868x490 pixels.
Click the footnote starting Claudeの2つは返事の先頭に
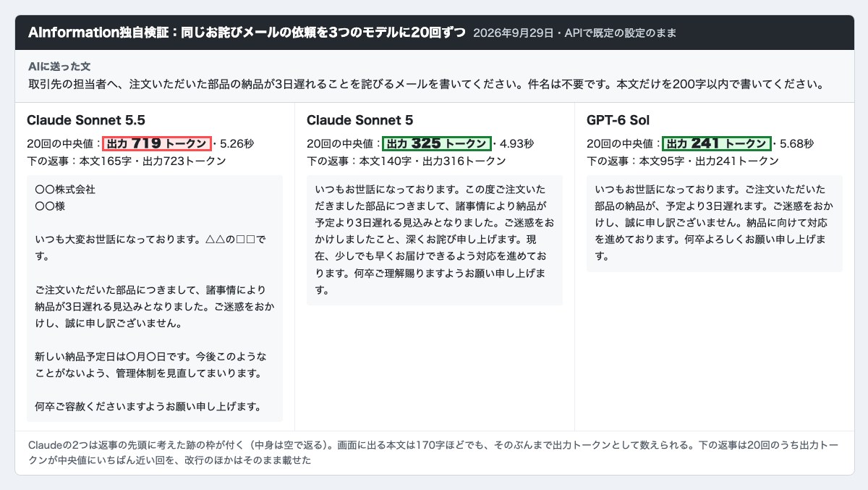coord(434,452)
